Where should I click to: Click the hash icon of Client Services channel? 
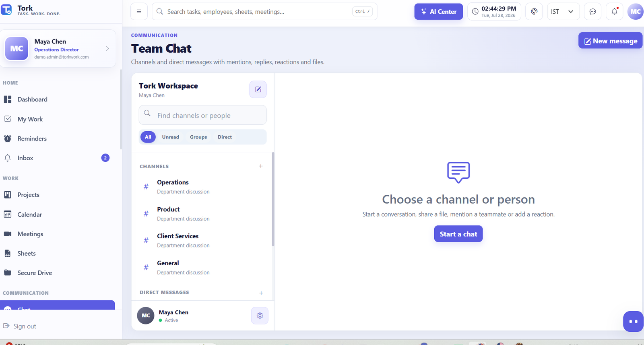pyautogui.click(x=146, y=240)
